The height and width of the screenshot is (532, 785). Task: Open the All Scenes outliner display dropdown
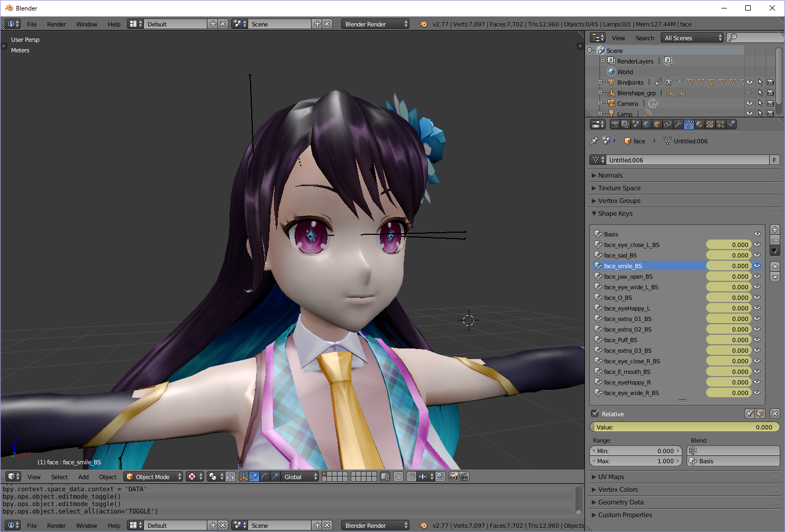click(692, 38)
